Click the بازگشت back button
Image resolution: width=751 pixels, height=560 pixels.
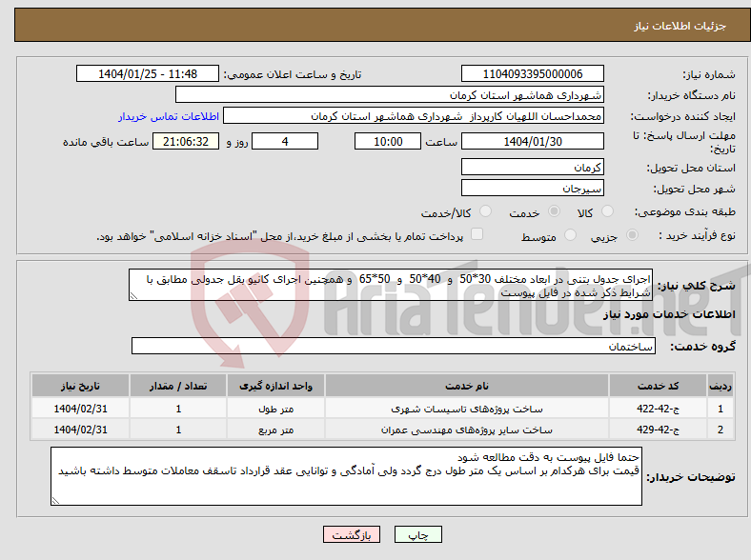point(352,534)
